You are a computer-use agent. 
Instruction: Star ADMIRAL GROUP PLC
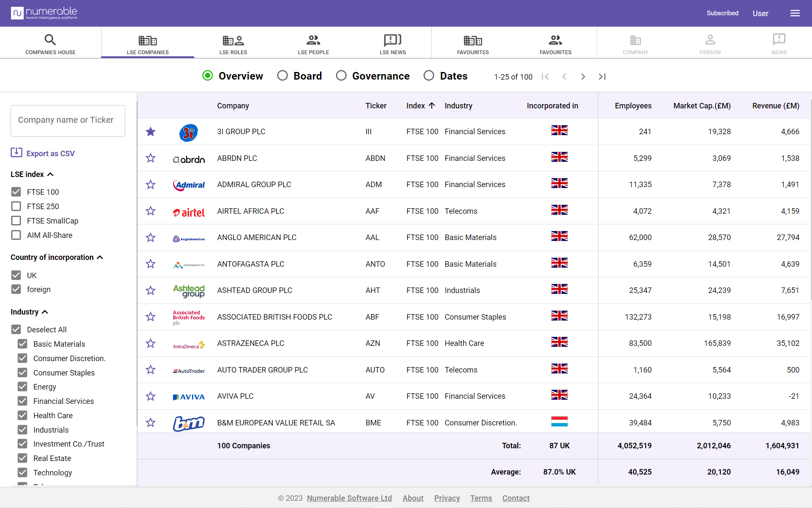[x=151, y=185]
